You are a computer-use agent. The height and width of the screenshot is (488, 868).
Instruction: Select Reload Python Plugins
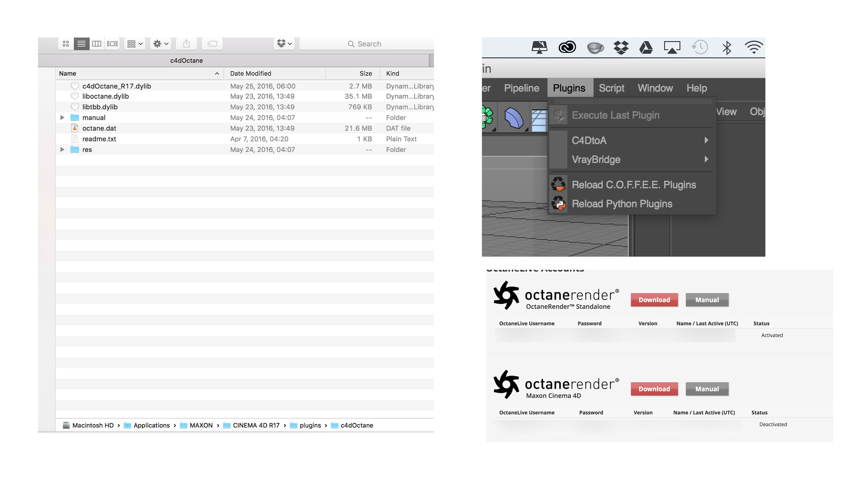(622, 204)
